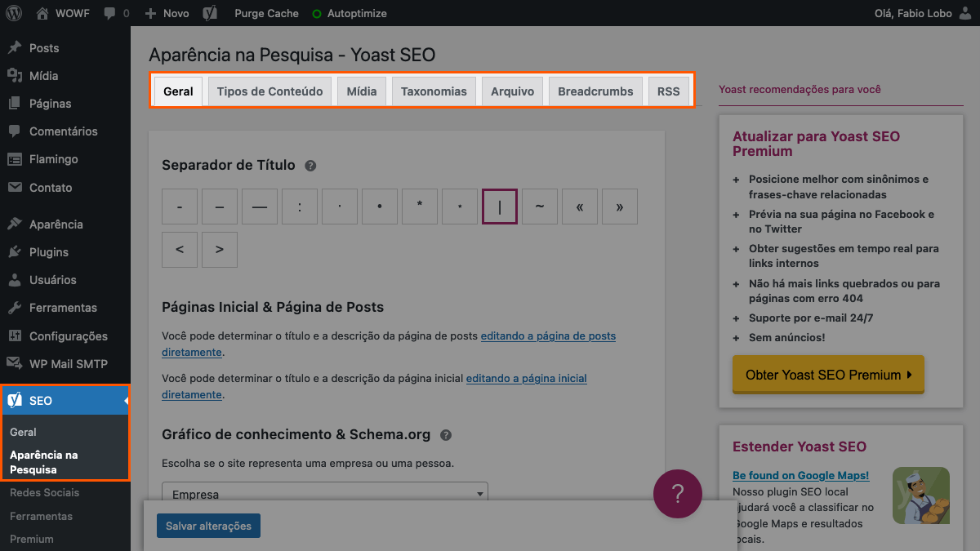This screenshot has width=980, height=551.
Task: Click the WP Mail SMTP envelope icon
Action: pos(15,364)
